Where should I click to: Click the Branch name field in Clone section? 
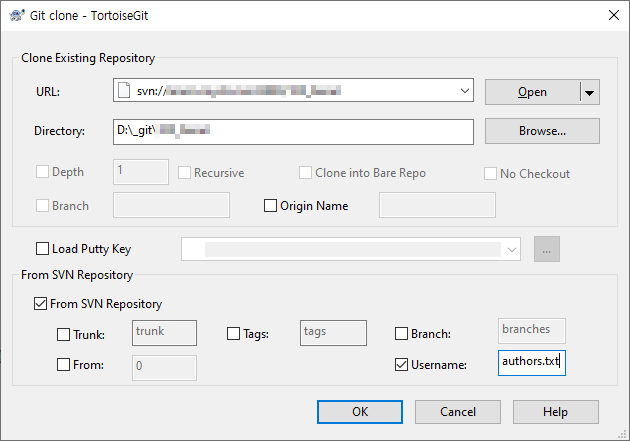click(171, 205)
